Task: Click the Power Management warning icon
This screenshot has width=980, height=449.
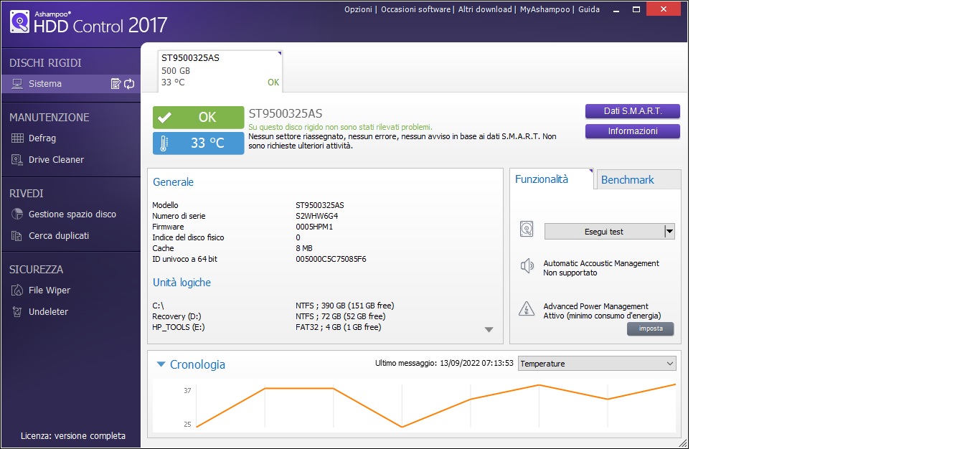Action: [527, 309]
